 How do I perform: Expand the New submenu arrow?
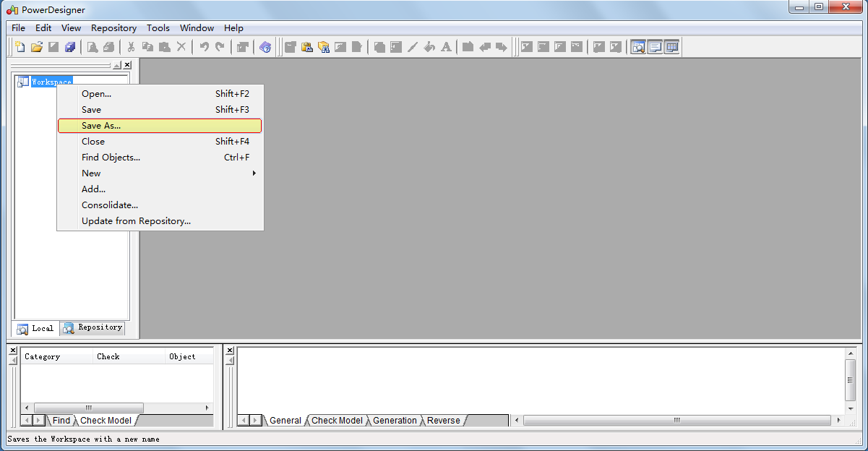point(254,173)
